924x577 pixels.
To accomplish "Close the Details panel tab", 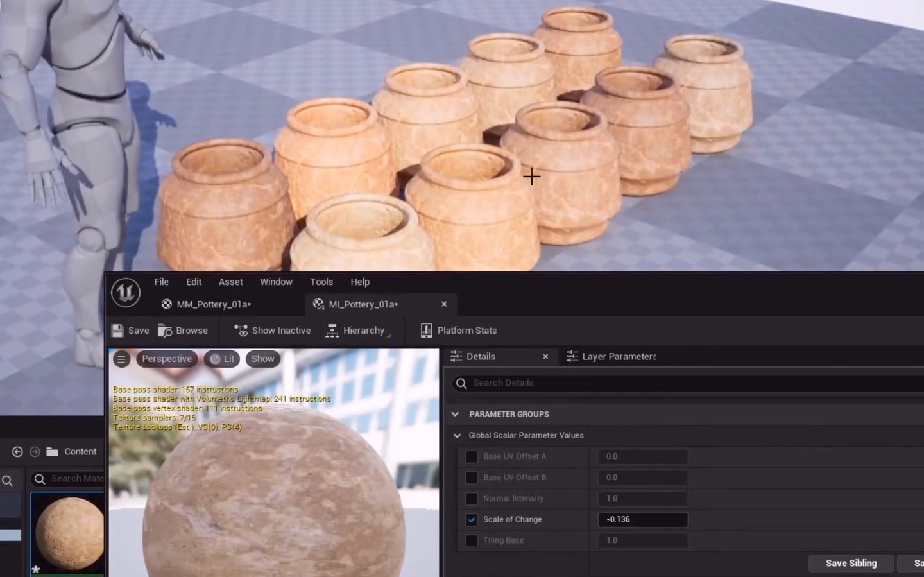I will [x=545, y=356].
